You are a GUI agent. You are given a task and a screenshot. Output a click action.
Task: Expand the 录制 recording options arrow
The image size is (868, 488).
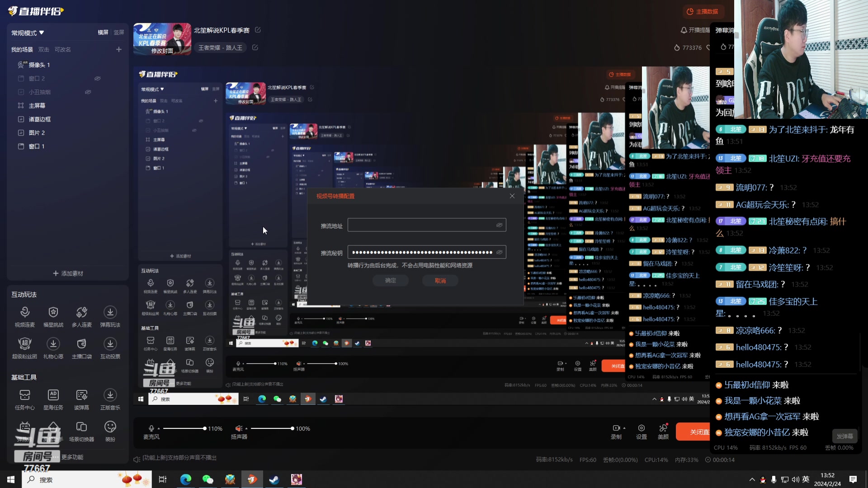click(x=624, y=428)
